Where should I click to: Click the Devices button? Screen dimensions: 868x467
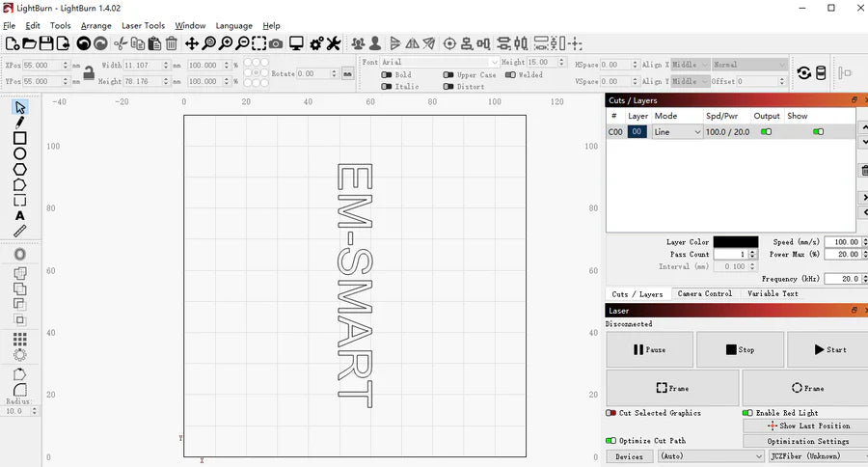click(x=630, y=456)
